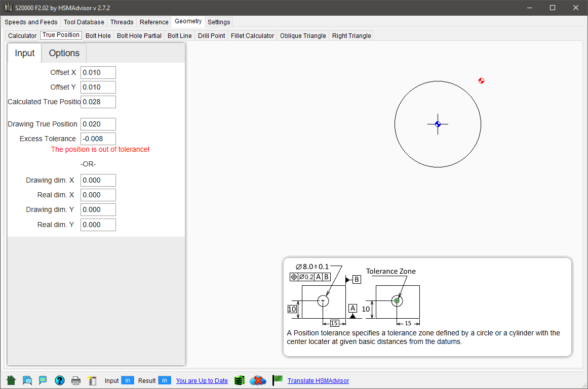This screenshot has height=389, width=588.
Task: Switch to the Oblique Triangle sub-tab
Action: (x=303, y=35)
